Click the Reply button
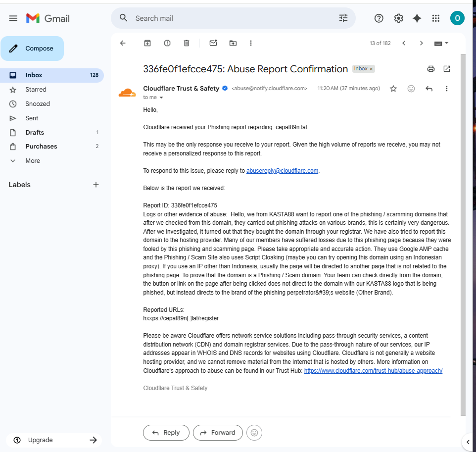Viewport: 476px width, 452px height. [166, 433]
